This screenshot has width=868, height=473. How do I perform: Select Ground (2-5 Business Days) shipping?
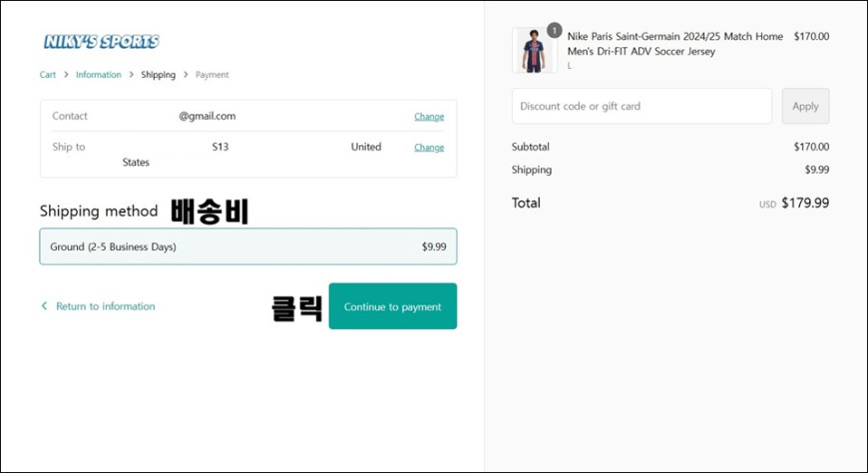248,246
